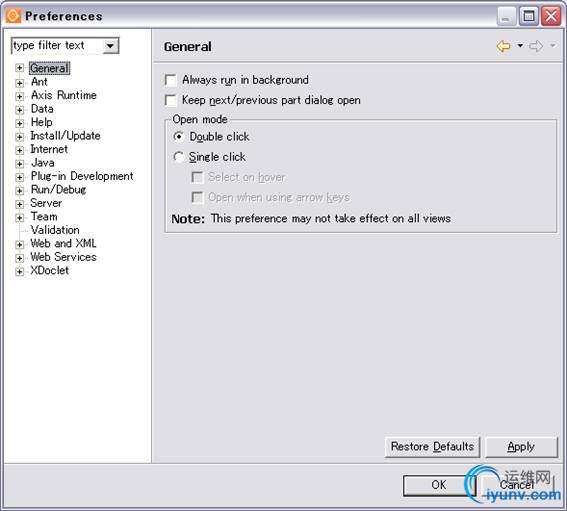Select Ant in the preferences tree

click(39, 82)
